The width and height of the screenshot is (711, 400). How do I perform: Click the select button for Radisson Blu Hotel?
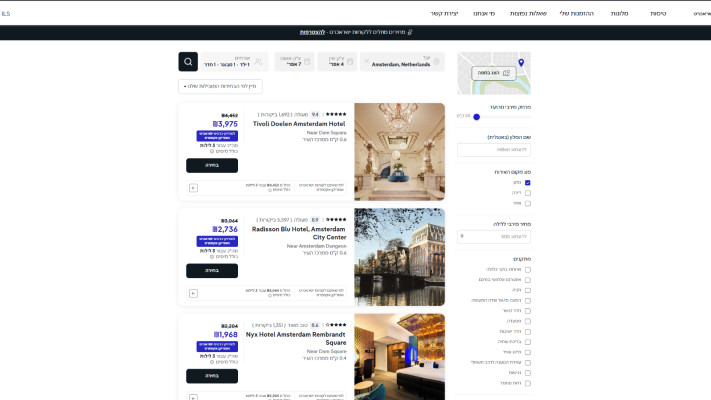pyautogui.click(x=212, y=271)
